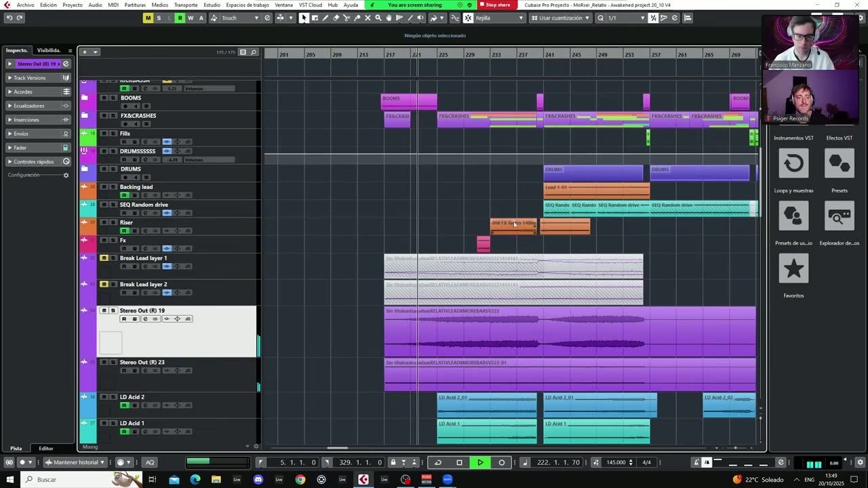Viewport: 868px width, 488px height.
Task: Open Favoritos star in media panel
Action: point(793,268)
